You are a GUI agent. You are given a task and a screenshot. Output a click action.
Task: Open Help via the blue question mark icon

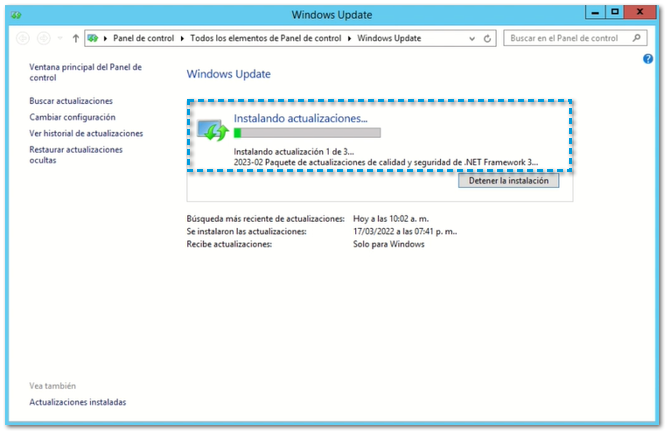pos(648,59)
